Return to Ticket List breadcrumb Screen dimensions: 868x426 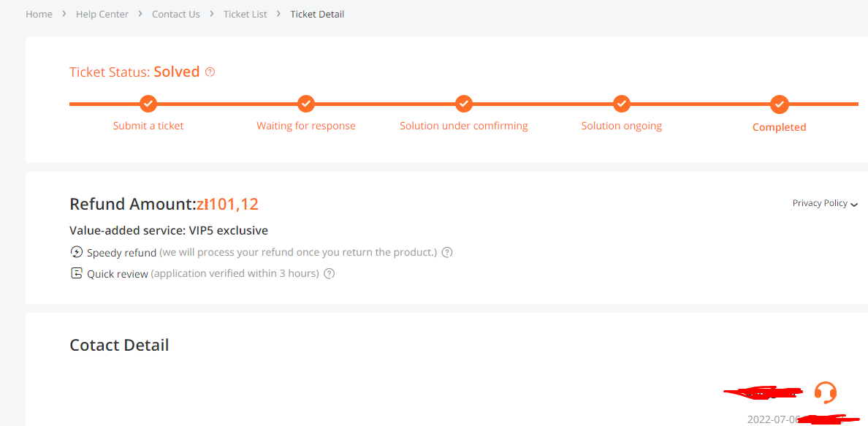245,15
